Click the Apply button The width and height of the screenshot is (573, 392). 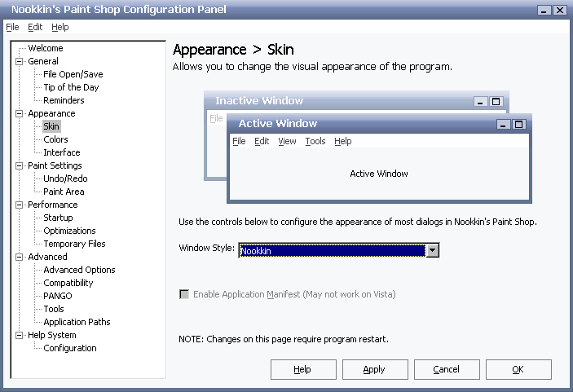tap(375, 370)
